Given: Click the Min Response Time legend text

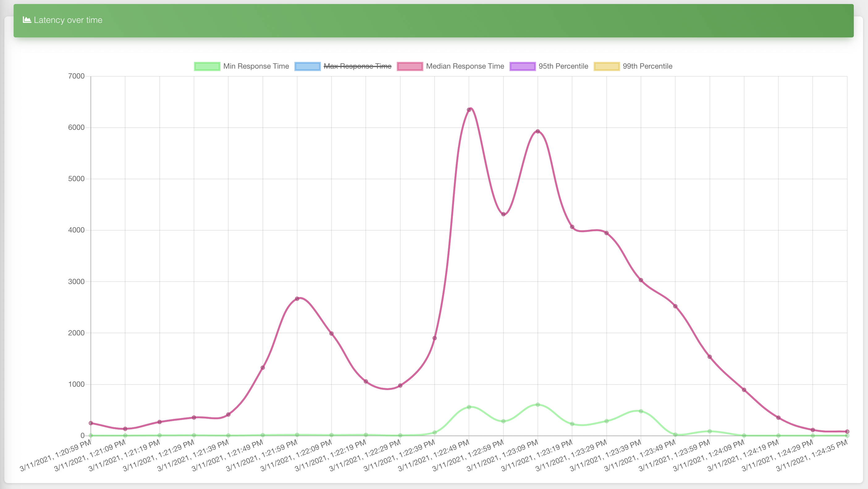Looking at the screenshot, I should pyautogui.click(x=256, y=66).
